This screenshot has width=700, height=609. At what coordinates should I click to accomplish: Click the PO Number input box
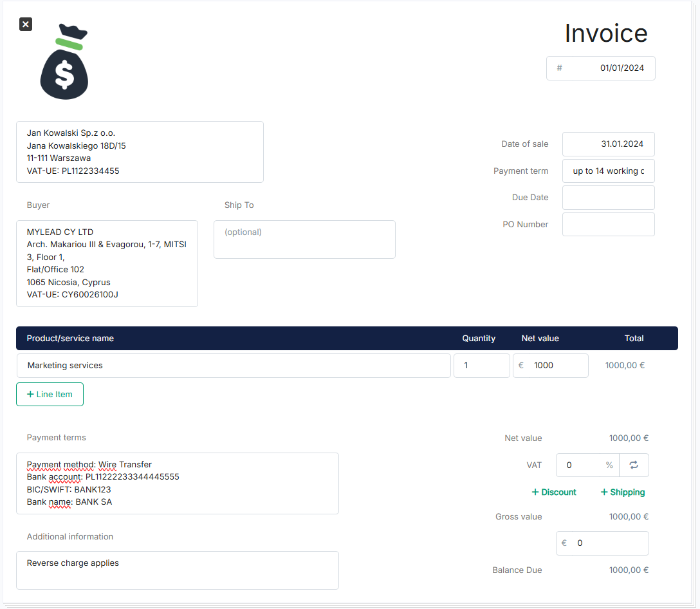point(608,225)
